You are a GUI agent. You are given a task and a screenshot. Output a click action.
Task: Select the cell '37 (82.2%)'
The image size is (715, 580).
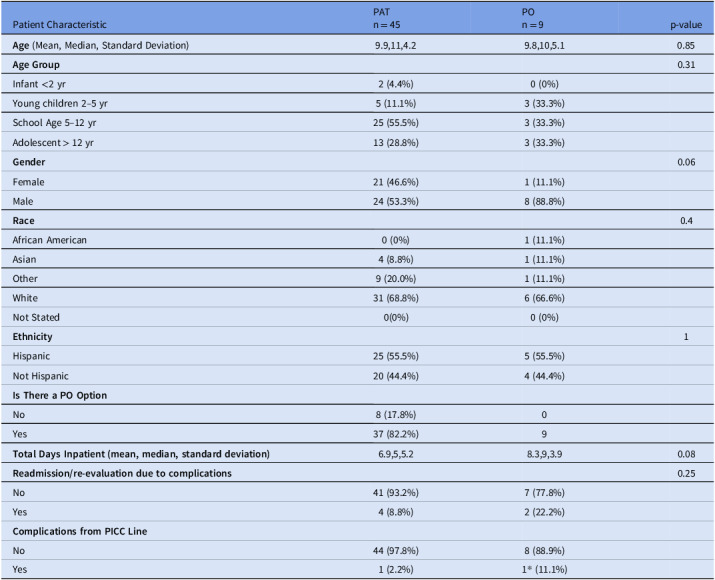tap(395, 434)
